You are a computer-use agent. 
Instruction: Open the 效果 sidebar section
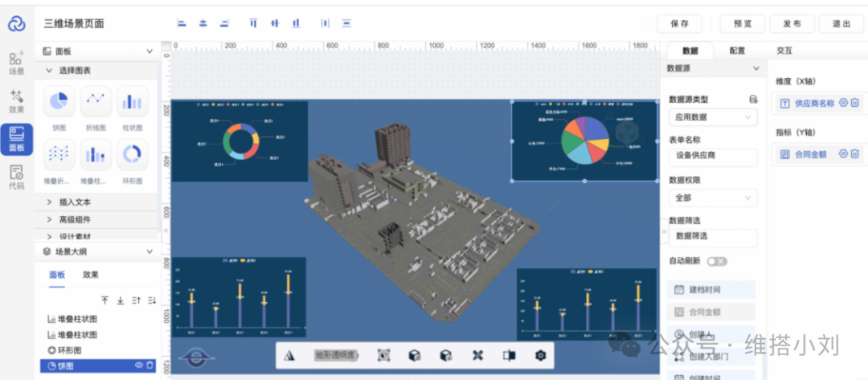[x=17, y=100]
